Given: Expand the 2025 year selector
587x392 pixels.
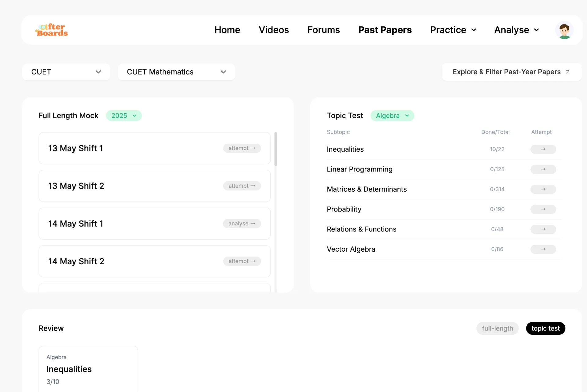Looking at the screenshot, I should (x=124, y=116).
